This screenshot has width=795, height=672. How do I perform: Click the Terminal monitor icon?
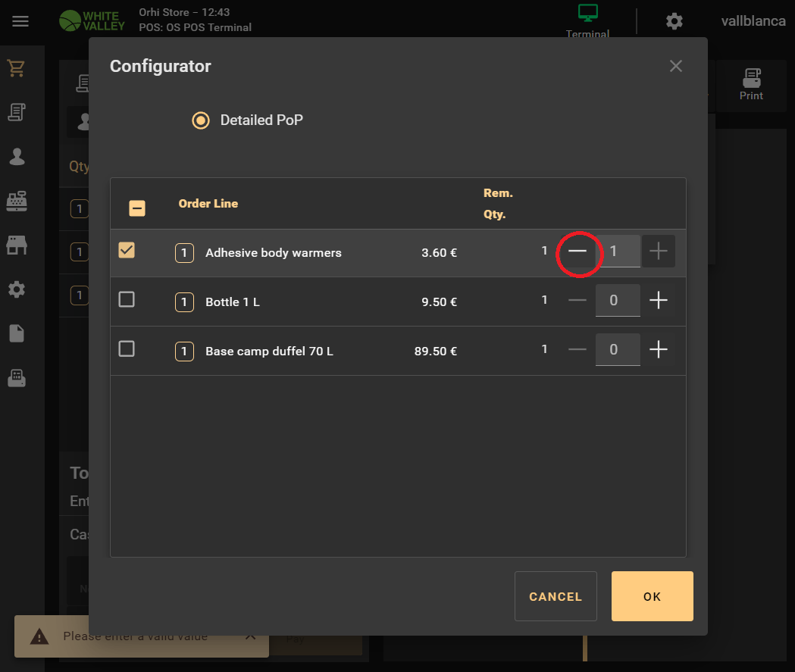click(587, 13)
